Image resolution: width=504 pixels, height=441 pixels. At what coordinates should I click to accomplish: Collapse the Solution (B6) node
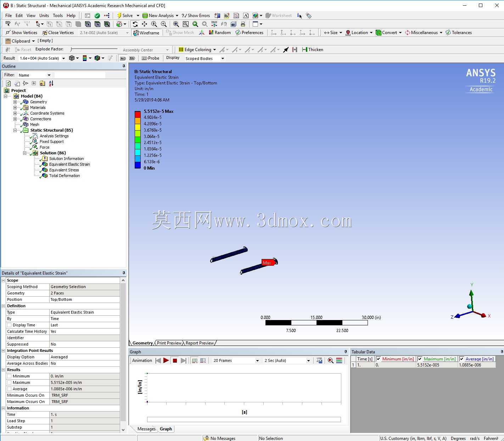click(x=24, y=153)
